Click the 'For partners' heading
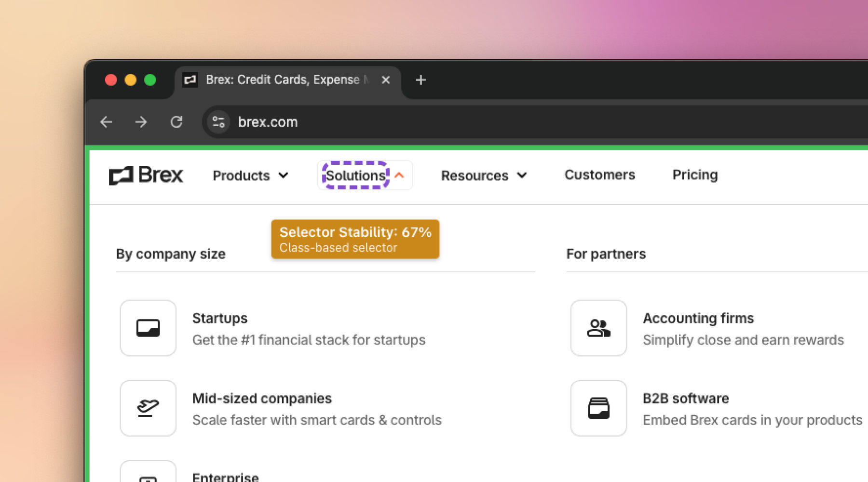 pos(606,254)
